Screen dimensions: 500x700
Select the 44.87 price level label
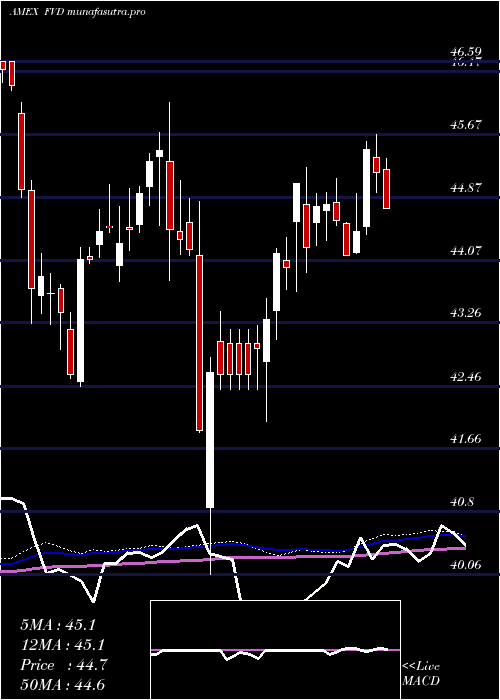[x=465, y=188]
